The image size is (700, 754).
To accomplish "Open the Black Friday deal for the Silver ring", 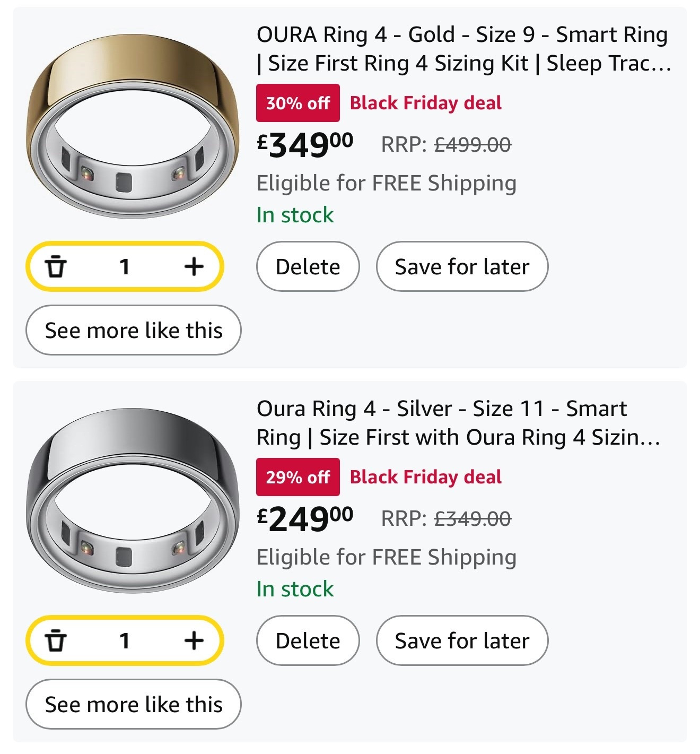I will click(x=425, y=476).
